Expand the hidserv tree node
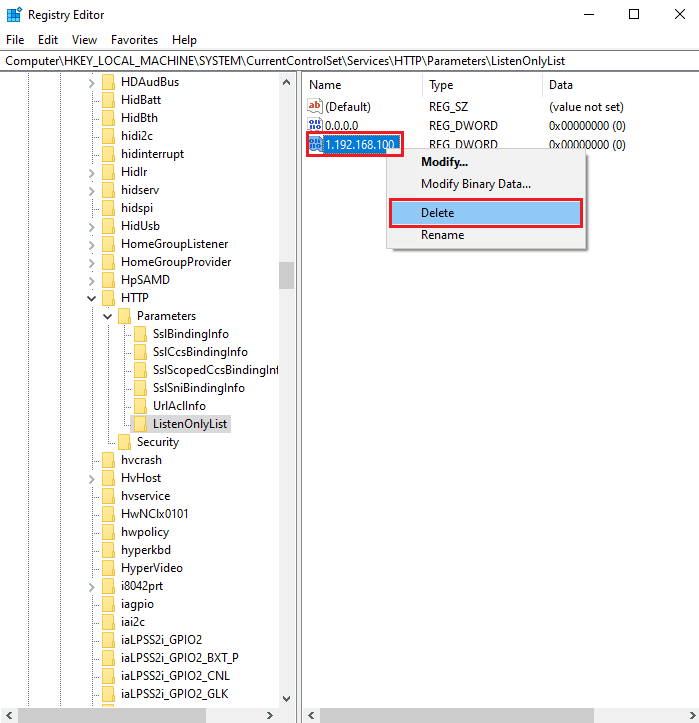The image size is (699, 723). (x=91, y=191)
